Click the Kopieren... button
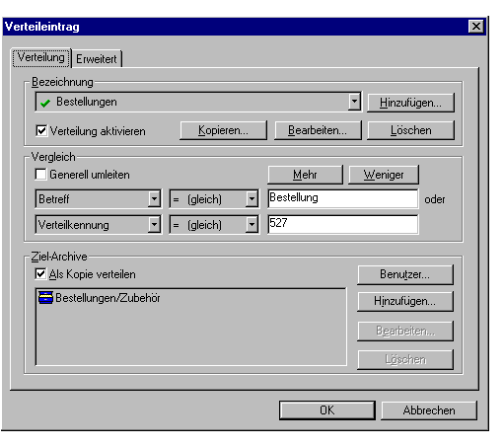The height and width of the screenshot is (446, 504). (223, 130)
